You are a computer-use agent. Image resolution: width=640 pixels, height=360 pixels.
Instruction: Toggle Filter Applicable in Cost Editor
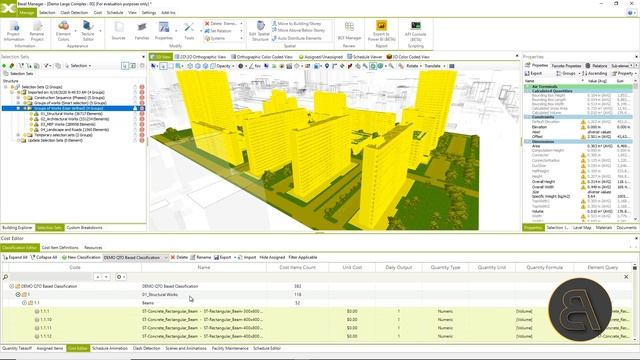pos(303,258)
